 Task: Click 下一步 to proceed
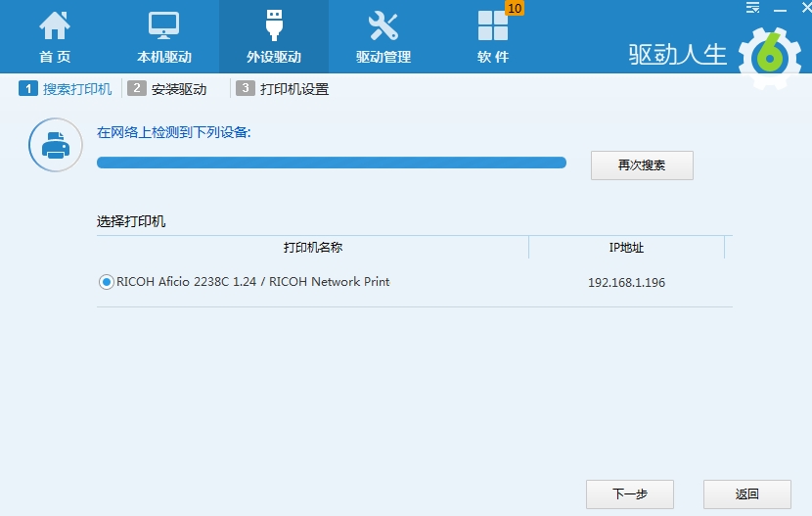pyautogui.click(x=630, y=494)
